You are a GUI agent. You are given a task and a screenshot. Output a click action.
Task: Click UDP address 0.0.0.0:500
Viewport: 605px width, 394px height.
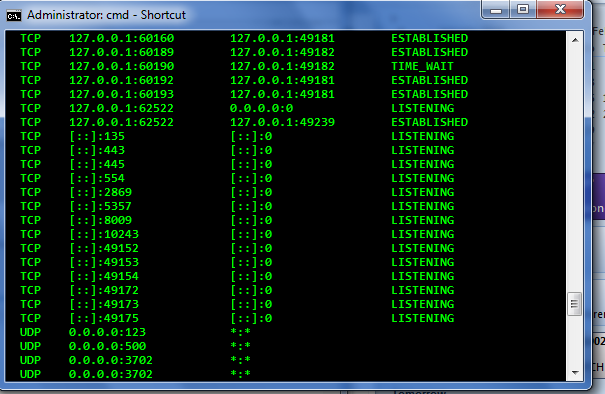pyautogui.click(x=107, y=346)
